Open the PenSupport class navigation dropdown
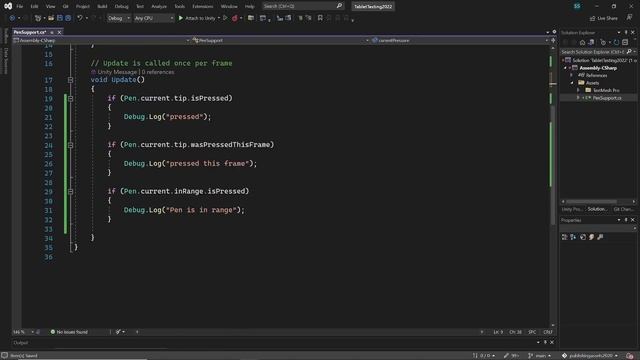Image resolution: width=640 pixels, height=360 pixels. (281, 40)
